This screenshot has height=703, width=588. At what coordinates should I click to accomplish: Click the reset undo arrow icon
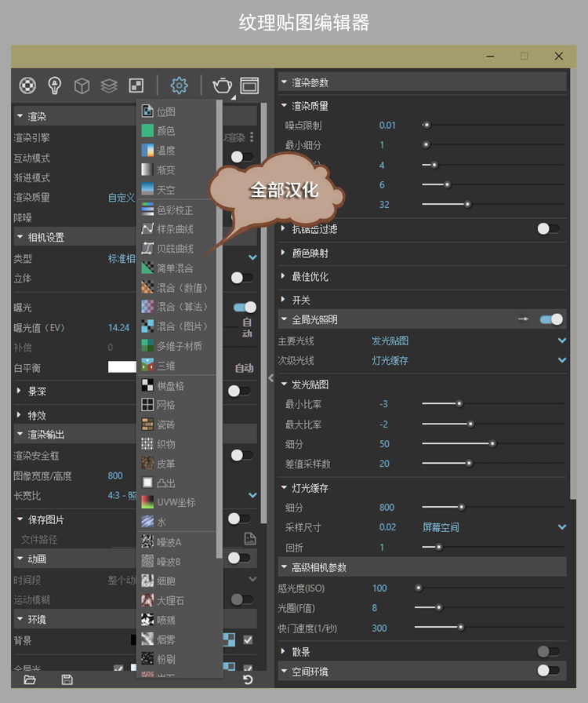coord(248,679)
